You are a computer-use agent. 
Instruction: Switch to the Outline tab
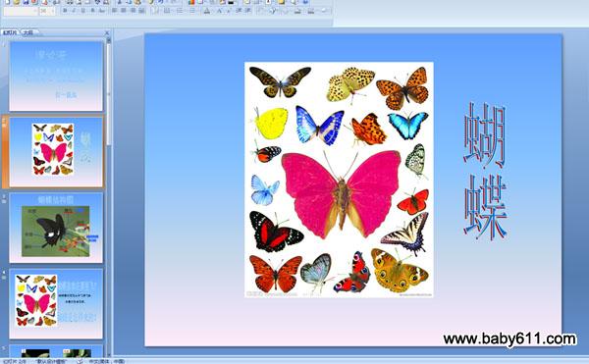28,32
